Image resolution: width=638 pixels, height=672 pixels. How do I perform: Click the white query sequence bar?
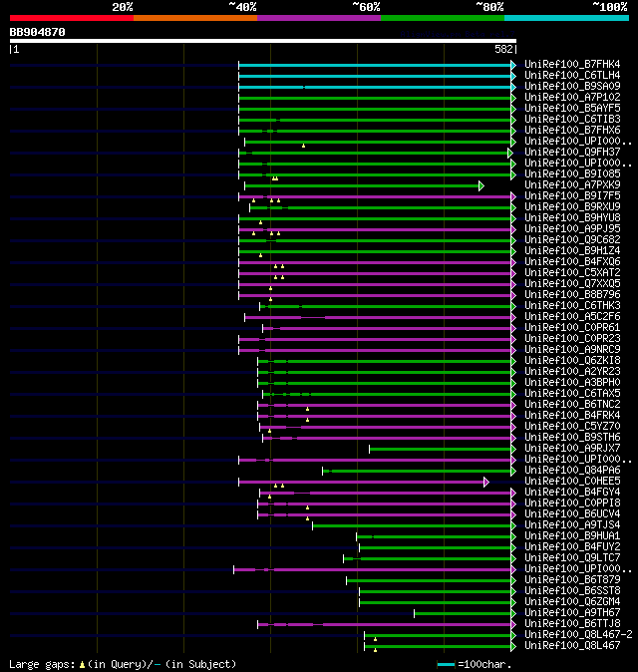click(x=263, y=41)
